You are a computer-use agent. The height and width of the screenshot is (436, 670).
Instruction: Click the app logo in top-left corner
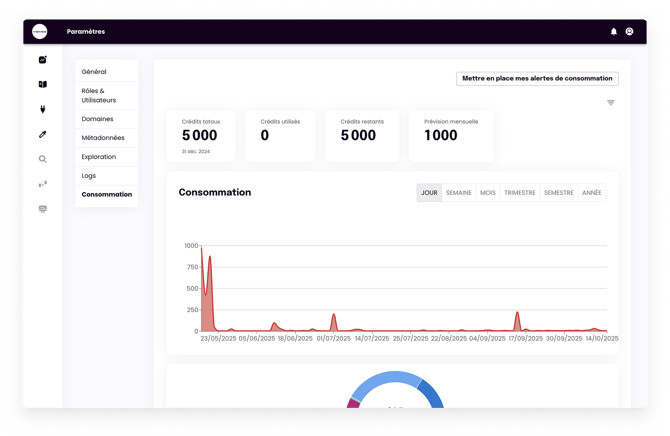42,31
